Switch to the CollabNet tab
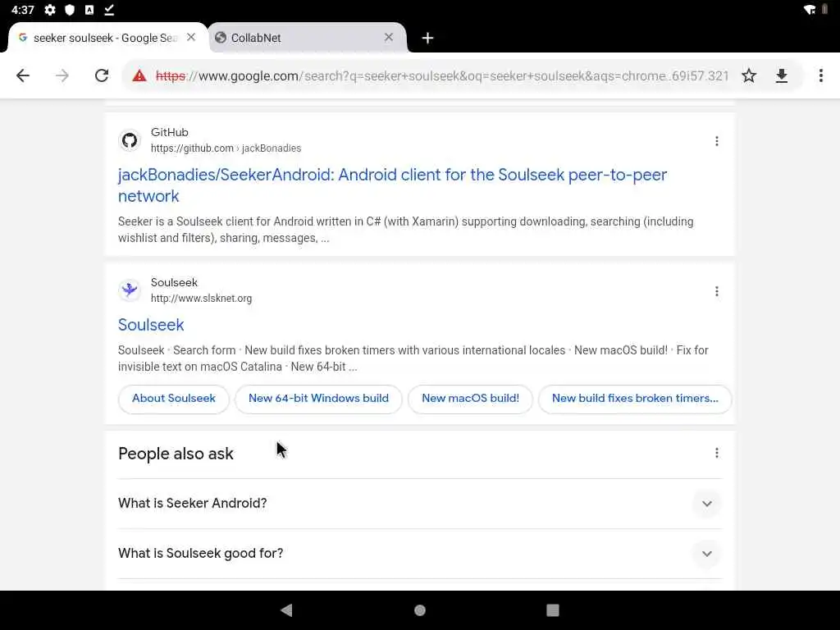This screenshot has width=840, height=630. click(308, 38)
